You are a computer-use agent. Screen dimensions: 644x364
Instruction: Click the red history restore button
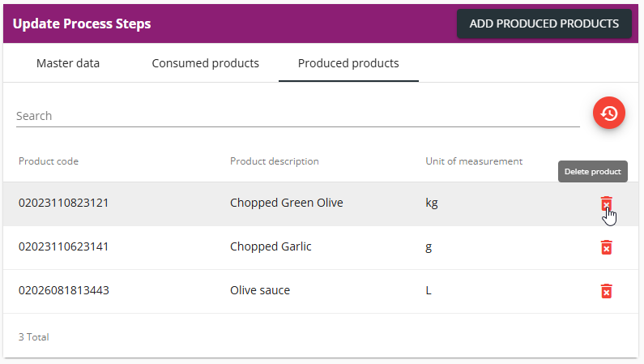pos(608,113)
